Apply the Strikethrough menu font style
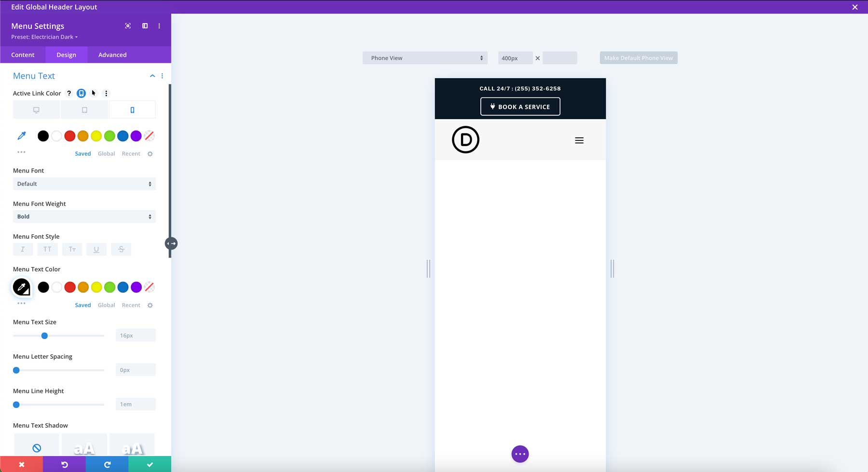The width and height of the screenshot is (868, 472). [121, 249]
